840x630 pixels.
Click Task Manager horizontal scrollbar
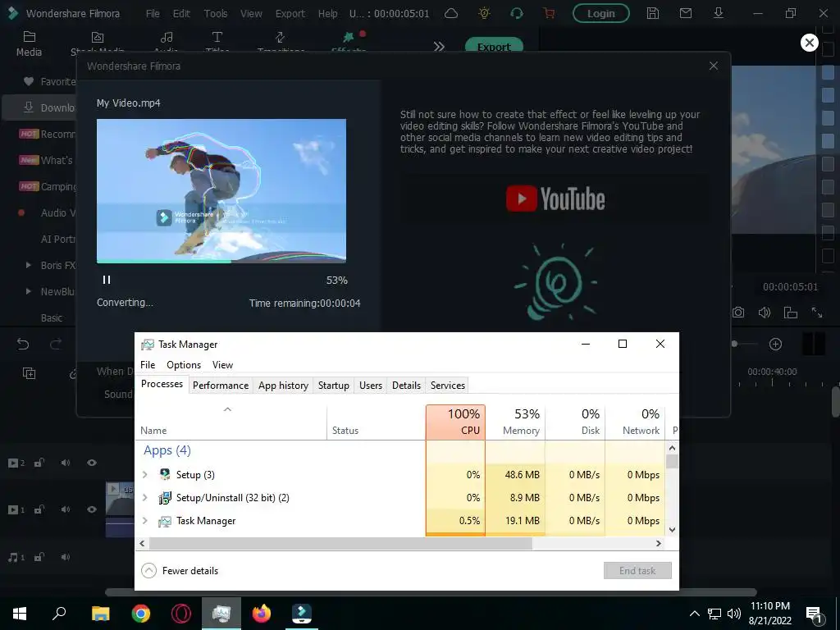pyautogui.click(x=340, y=543)
